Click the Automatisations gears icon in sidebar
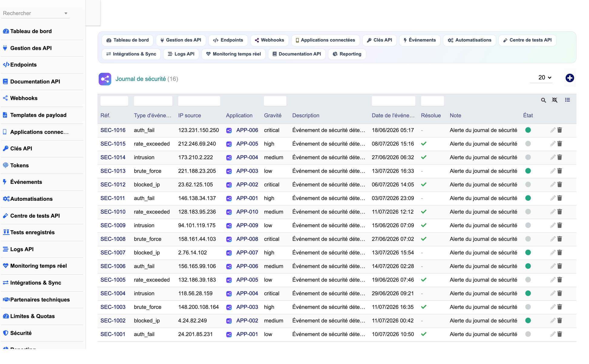The height and width of the screenshot is (364, 589). coord(6,199)
